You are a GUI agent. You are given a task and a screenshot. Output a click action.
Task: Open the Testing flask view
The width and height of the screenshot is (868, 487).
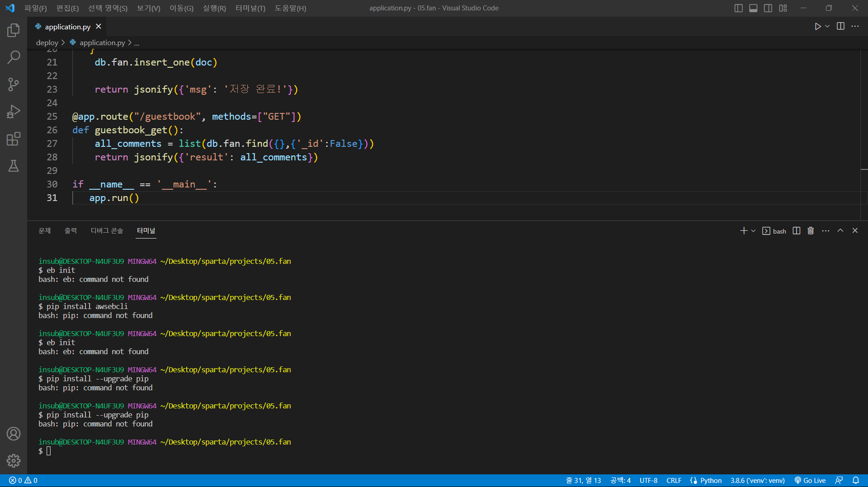pyautogui.click(x=14, y=166)
